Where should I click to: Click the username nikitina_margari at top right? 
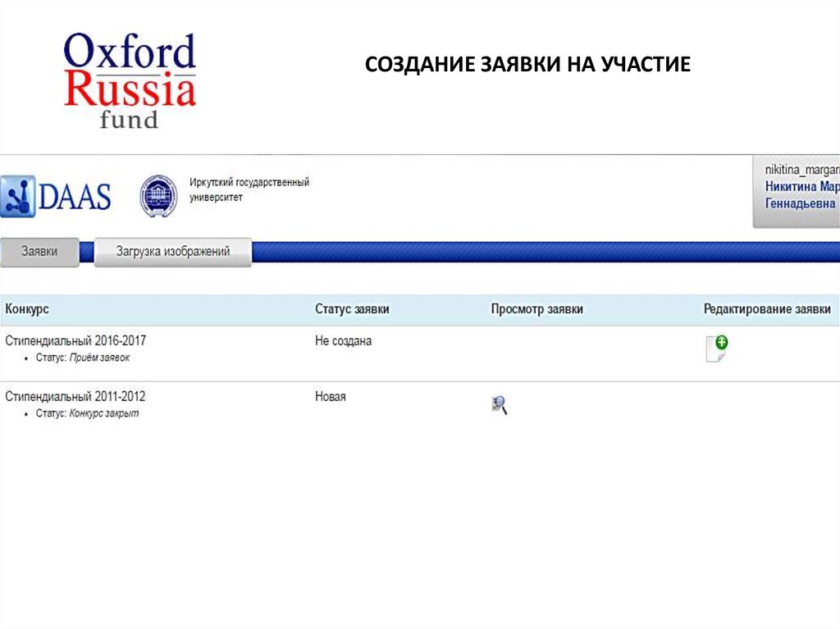[801, 169]
